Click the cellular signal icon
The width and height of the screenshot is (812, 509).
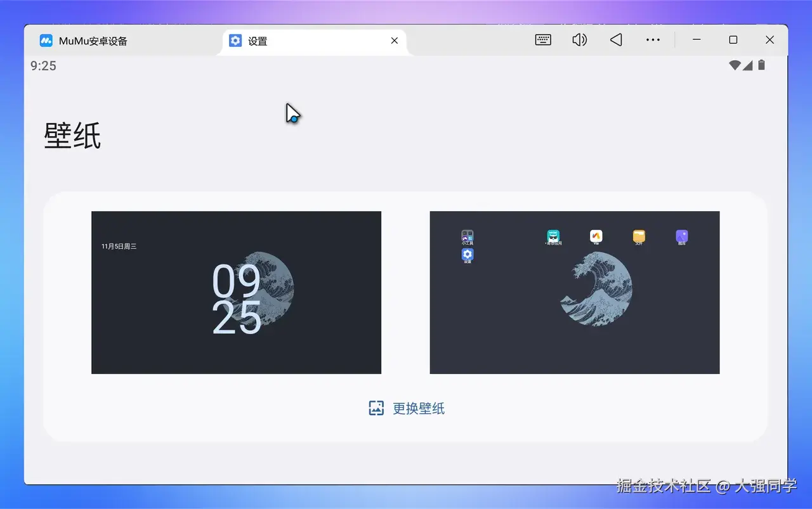[747, 65]
